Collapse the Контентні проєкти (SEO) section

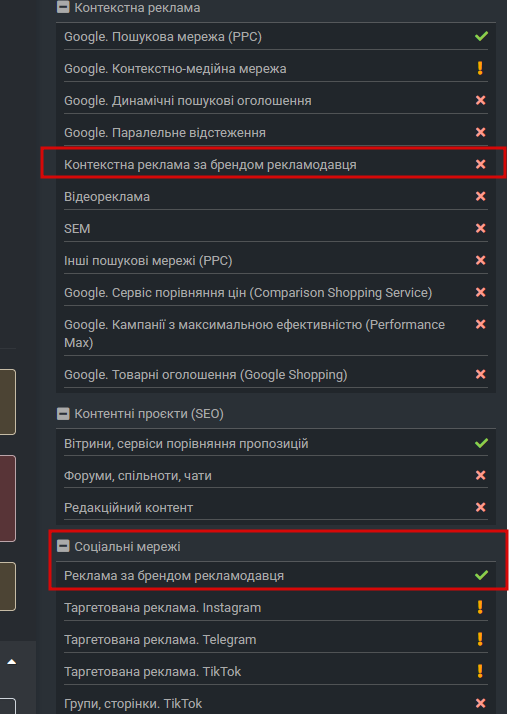tap(63, 413)
